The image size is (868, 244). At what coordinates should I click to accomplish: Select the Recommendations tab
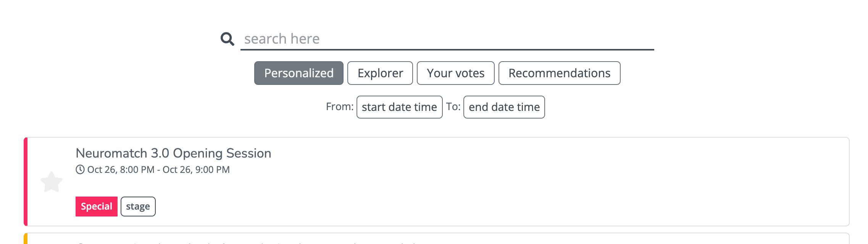click(559, 73)
